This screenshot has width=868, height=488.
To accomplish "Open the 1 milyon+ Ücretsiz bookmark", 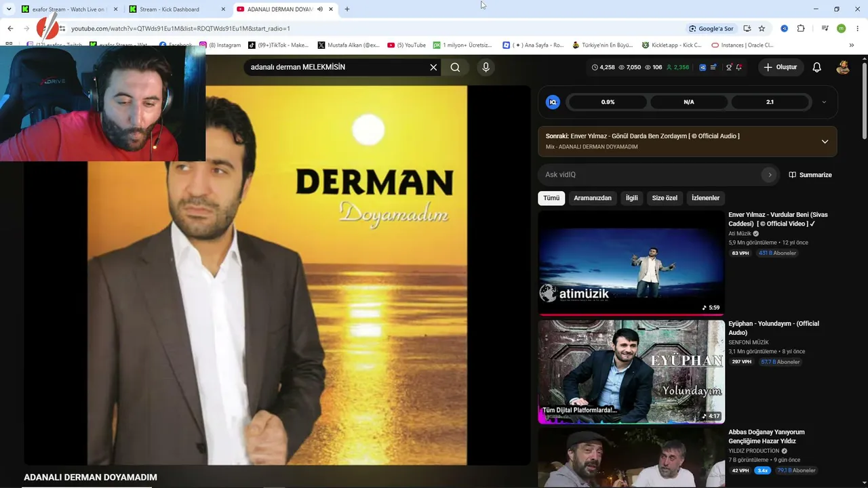I will (x=462, y=45).
